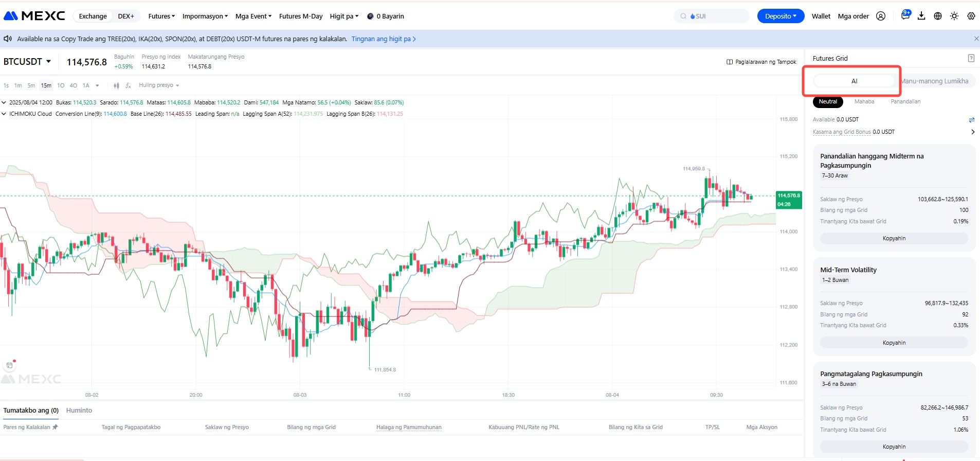The width and height of the screenshot is (980, 461).
Task: Toggle the sun light/dark theme icon
Action: tap(954, 16)
